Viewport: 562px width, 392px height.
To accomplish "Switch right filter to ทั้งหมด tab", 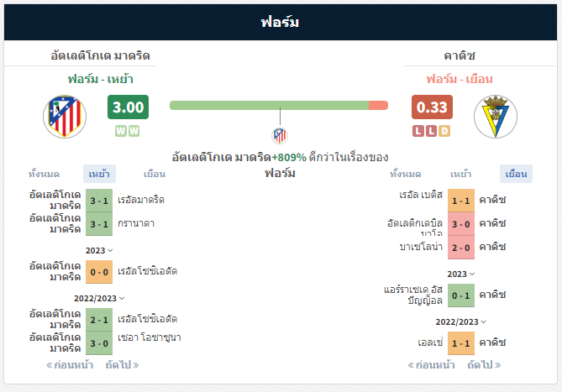I will (406, 174).
